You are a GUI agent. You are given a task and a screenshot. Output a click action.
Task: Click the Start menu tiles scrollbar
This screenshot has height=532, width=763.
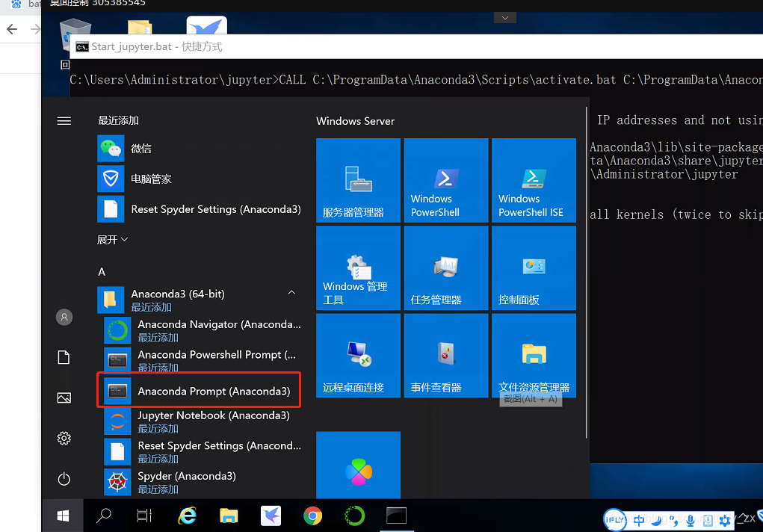[587, 273]
